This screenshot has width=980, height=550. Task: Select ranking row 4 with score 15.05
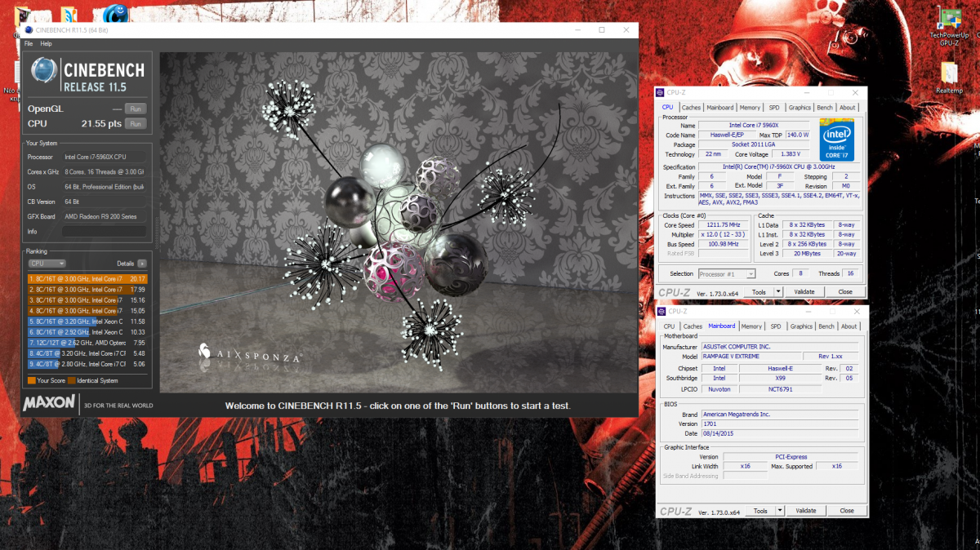[87, 310]
